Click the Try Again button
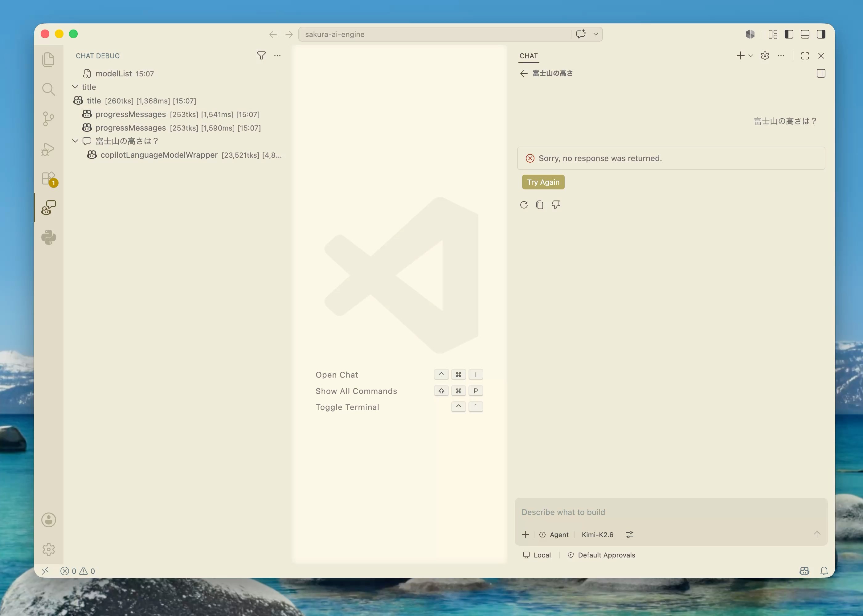 click(x=543, y=182)
